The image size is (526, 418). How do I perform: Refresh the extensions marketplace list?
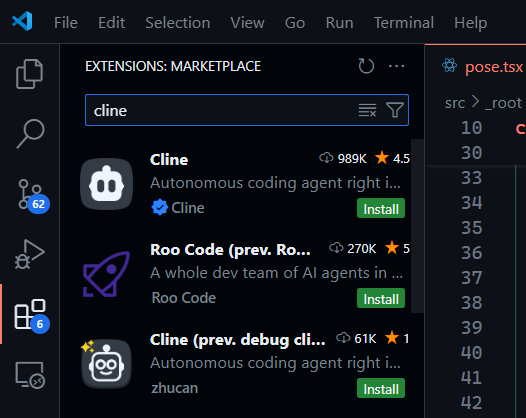click(366, 66)
